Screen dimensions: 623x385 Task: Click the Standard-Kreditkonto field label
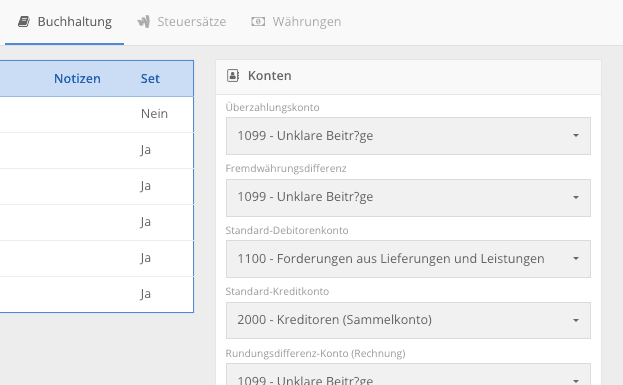tap(277, 292)
